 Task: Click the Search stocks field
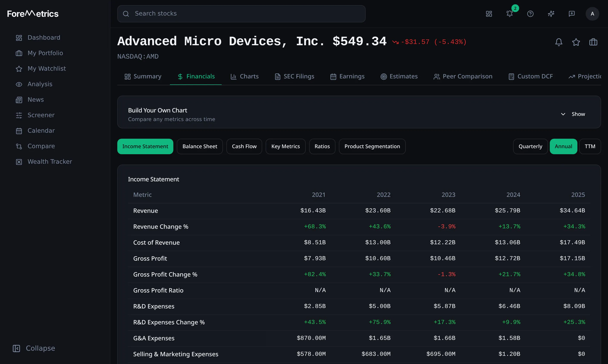(241, 14)
